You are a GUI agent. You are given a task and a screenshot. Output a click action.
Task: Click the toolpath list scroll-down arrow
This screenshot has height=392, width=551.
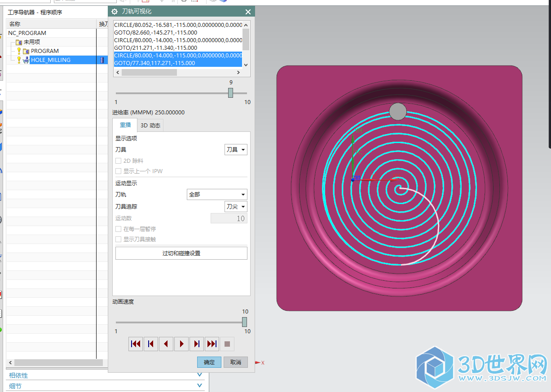[x=246, y=65]
